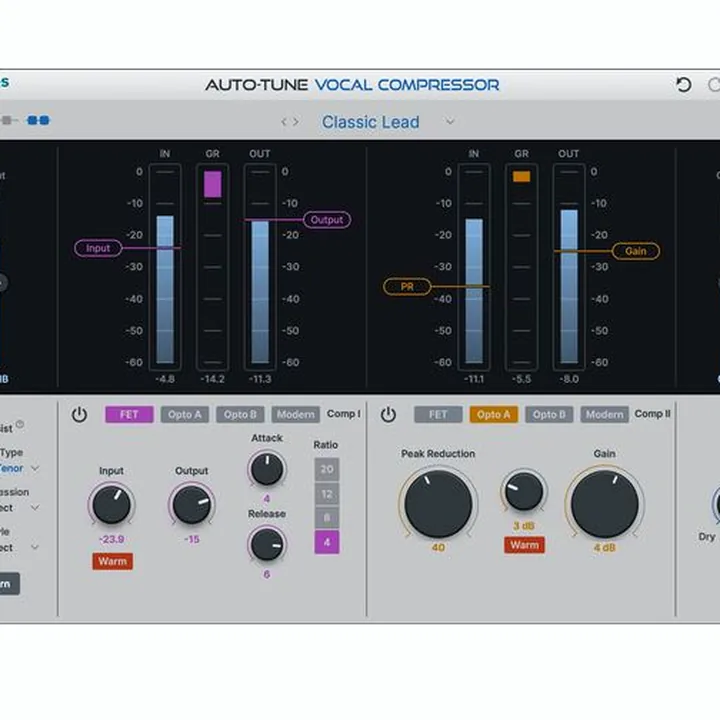Toggle Warm button under Comp I Input
The width and height of the screenshot is (720, 720).
point(112,561)
